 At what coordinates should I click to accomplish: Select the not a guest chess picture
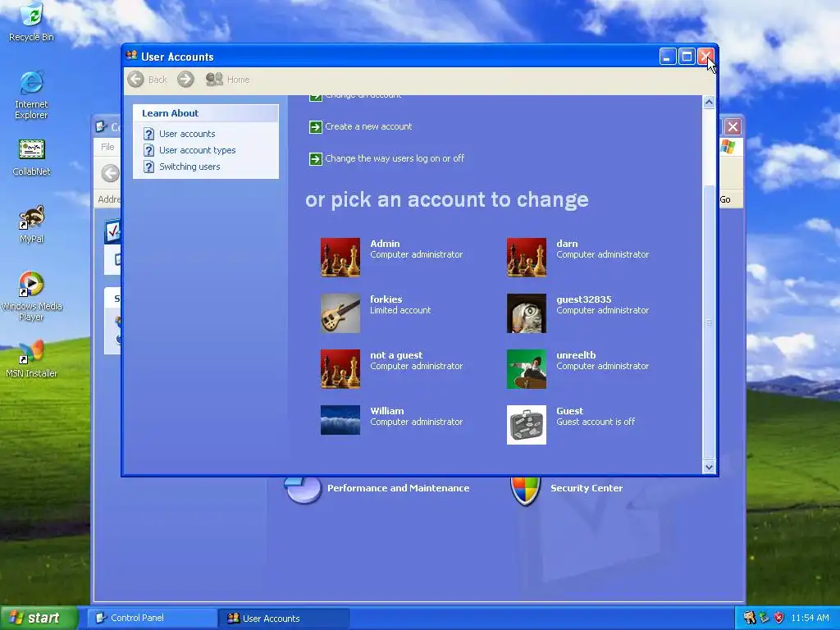pyautogui.click(x=340, y=369)
